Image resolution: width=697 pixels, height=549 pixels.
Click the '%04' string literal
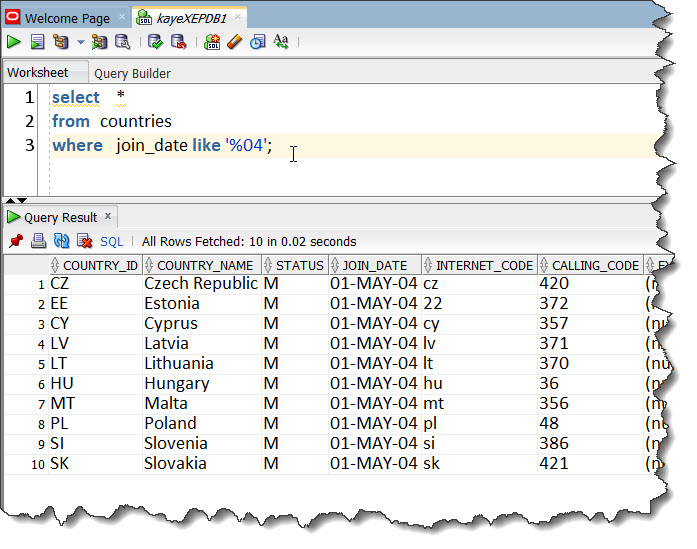pyautogui.click(x=246, y=145)
